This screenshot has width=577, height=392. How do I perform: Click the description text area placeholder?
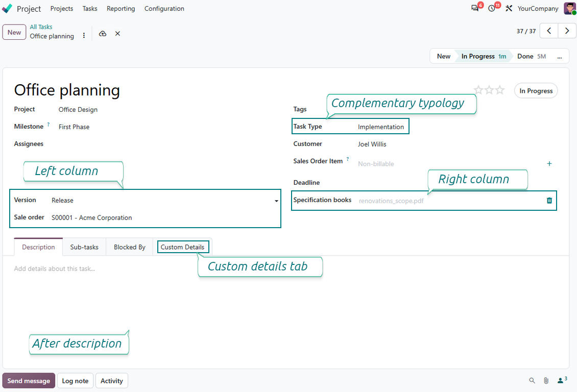[x=55, y=269]
